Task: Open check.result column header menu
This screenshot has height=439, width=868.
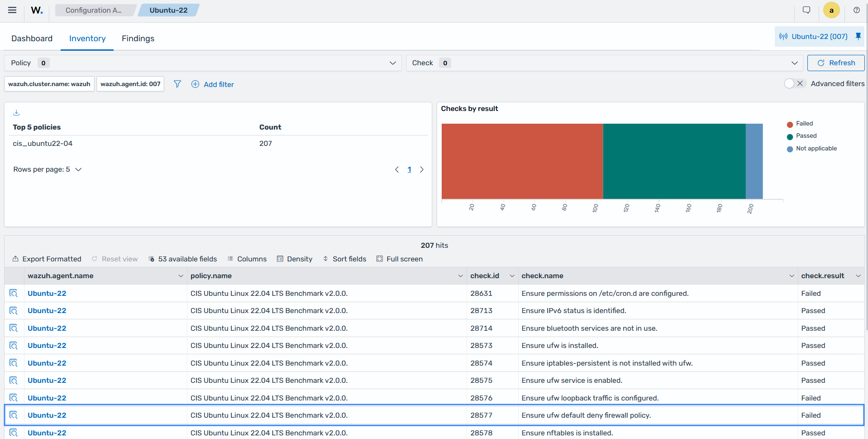Action: pos(858,276)
